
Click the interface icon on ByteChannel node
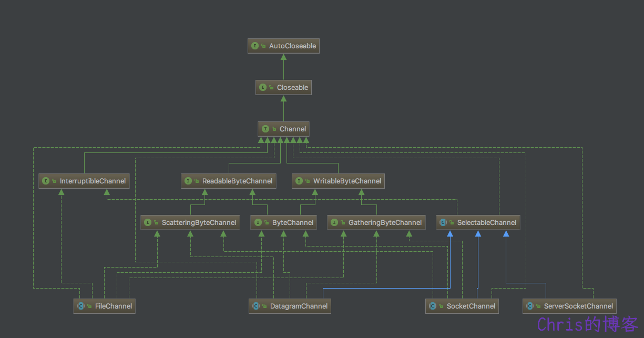pyautogui.click(x=258, y=222)
